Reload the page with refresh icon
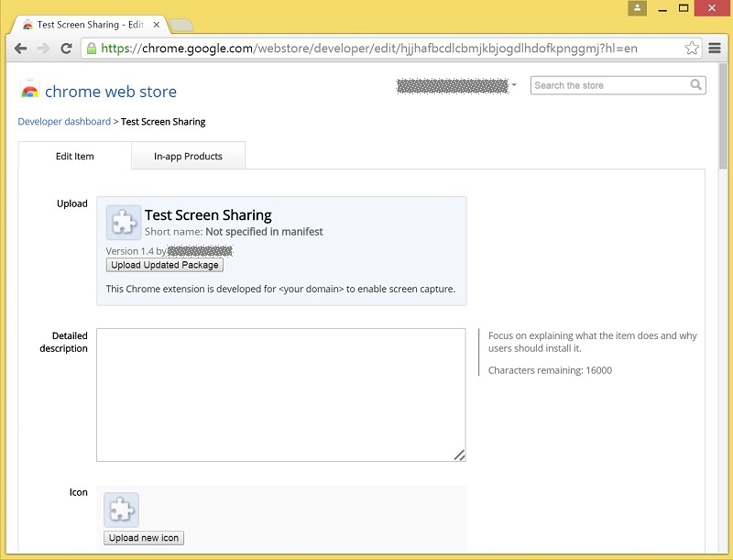The width and height of the screenshot is (733, 560). (66, 49)
